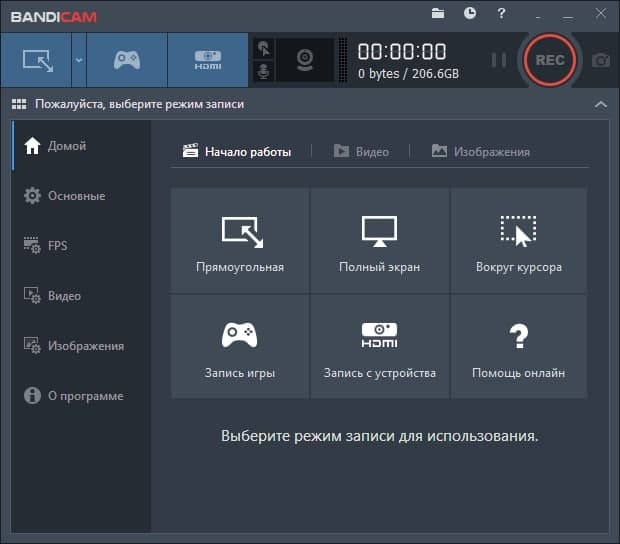Start recording with the REC button

click(550, 60)
